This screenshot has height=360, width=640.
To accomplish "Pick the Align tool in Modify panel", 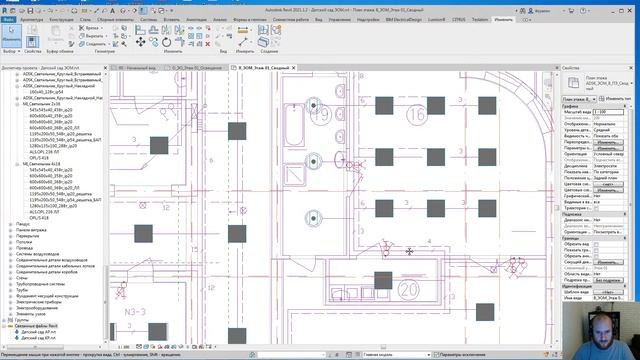I will point(140,29).
